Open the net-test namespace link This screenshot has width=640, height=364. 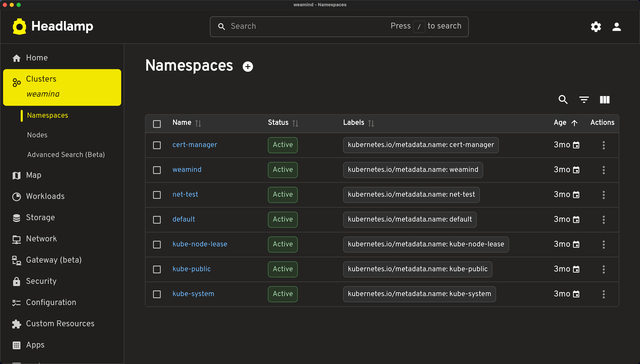point(185,195)
